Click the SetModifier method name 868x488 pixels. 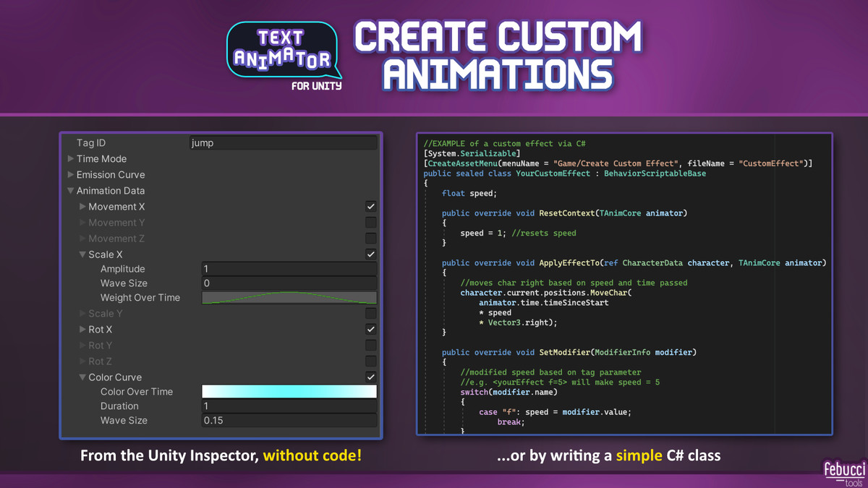564,353
